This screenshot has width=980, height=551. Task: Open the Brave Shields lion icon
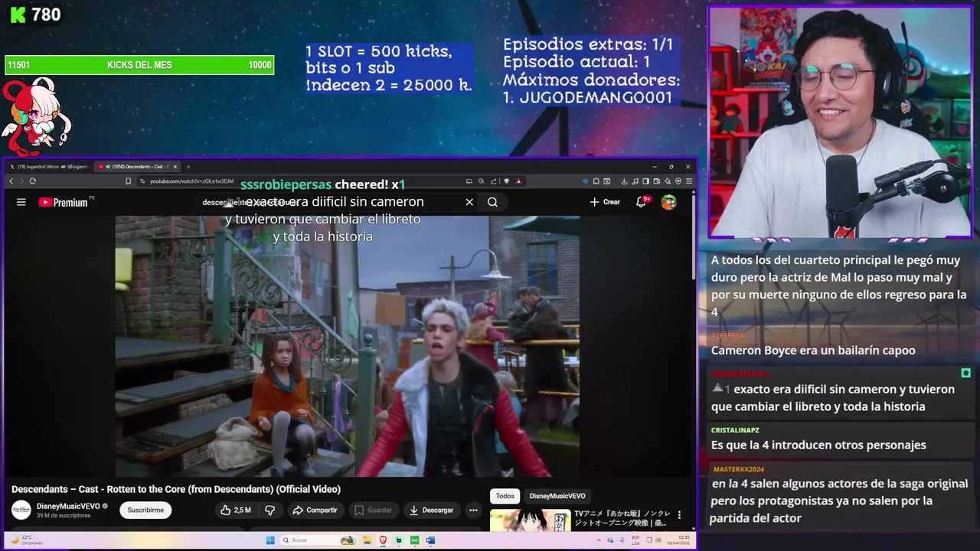507,181
